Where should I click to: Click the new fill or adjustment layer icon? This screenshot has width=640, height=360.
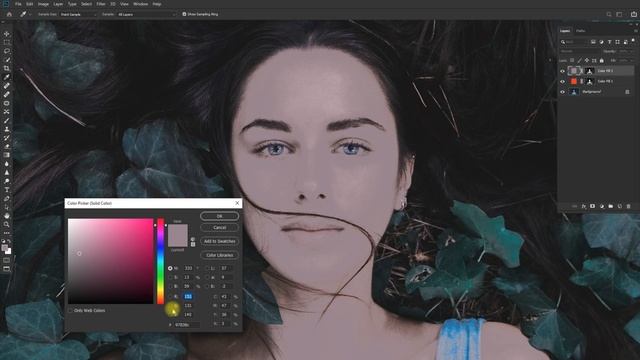pyautogui.click(x=602, y=207)
